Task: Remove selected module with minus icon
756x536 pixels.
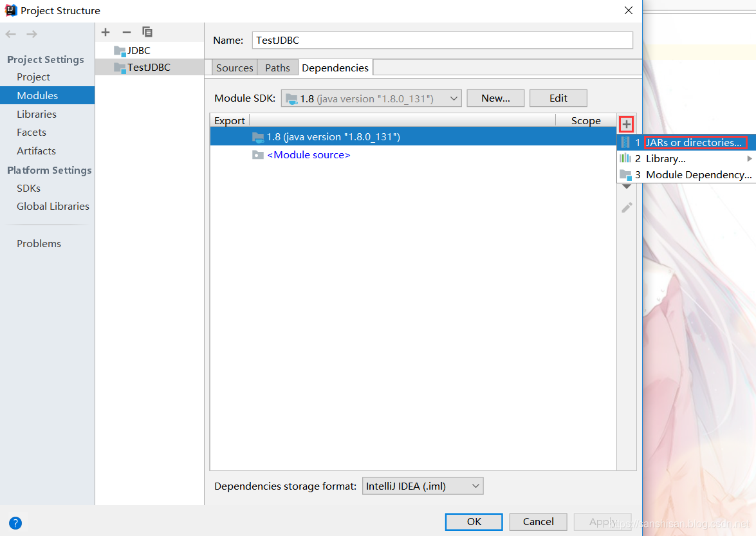Action: pos(127,32)
